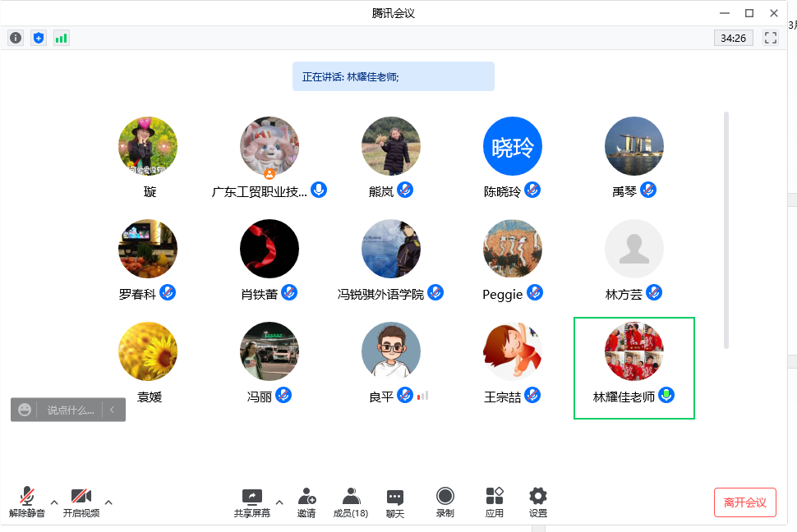Open the meeting info icon
Screen dimensions: 797x532
[x=16, y=38]
